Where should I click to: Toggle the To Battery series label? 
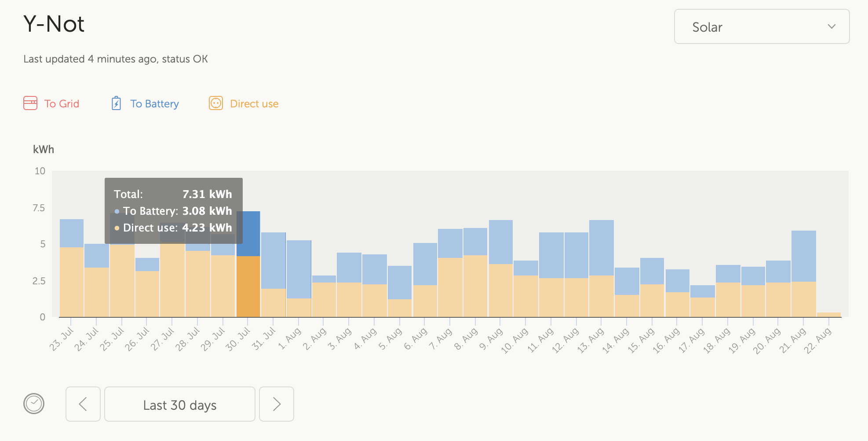pyautogui.click(x=154, y=104)
